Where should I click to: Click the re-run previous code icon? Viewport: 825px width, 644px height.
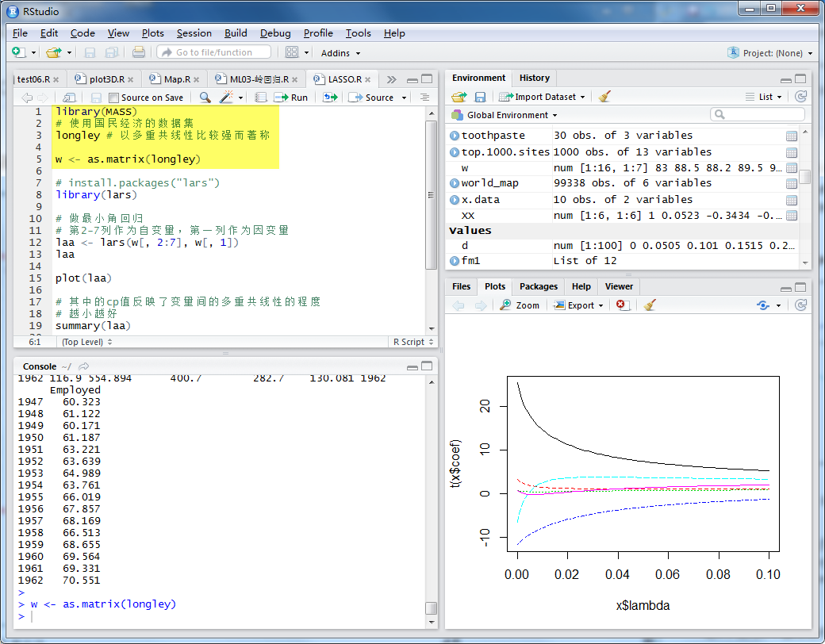click(330, 98)
